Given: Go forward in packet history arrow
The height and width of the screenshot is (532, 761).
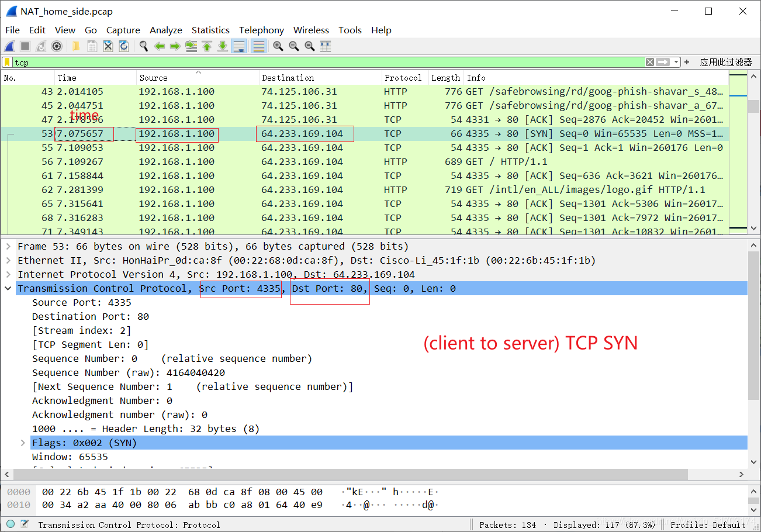Looking at the screenshot, I should [175, 46].
